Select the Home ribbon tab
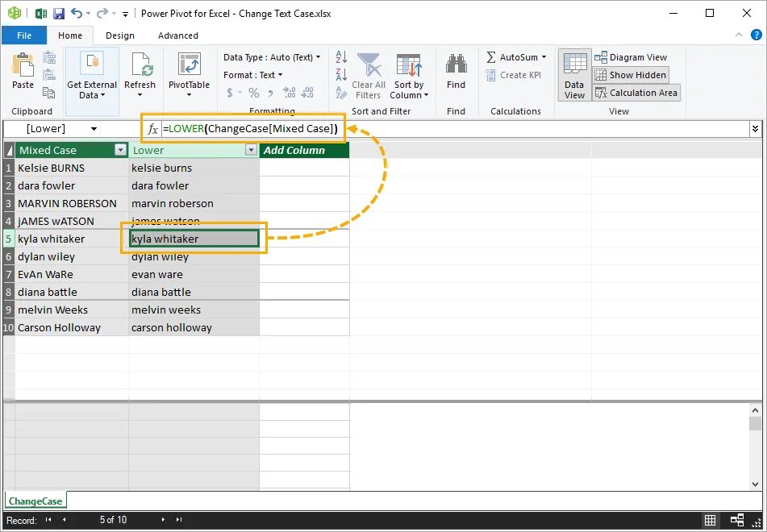The height and width of the screenshot is (532, 767). [70, 35]
